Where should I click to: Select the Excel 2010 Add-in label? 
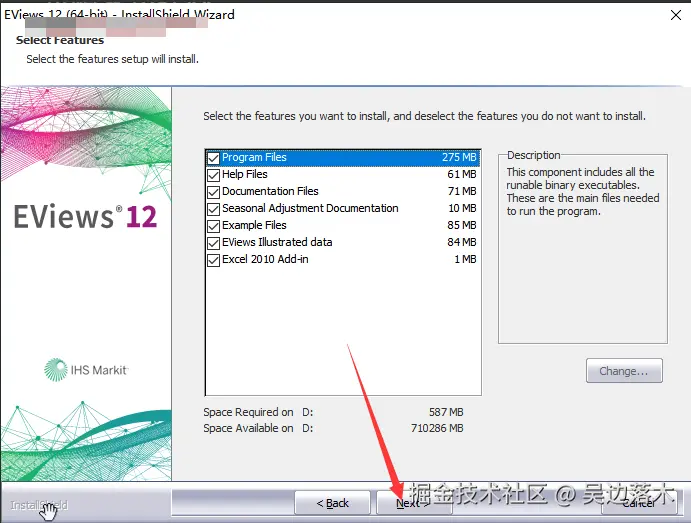(265, 259)
